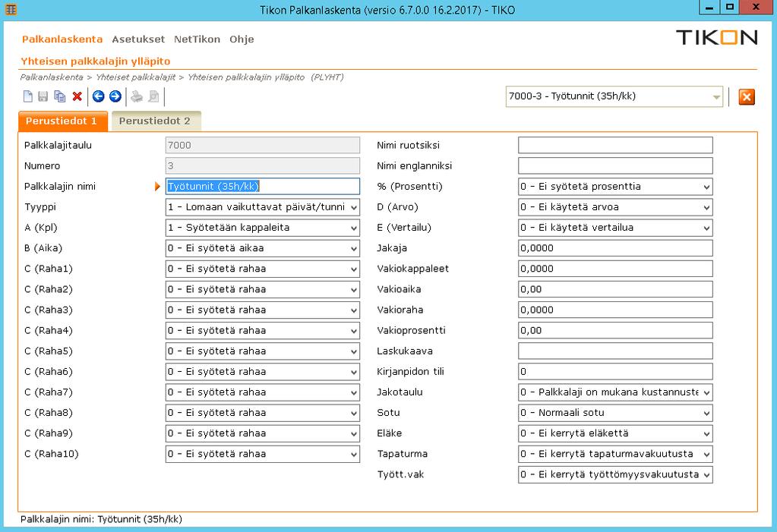The image size is (777, 532).
Task: Expand the D (Arvo) dropdown
Action: pos(706,207)
